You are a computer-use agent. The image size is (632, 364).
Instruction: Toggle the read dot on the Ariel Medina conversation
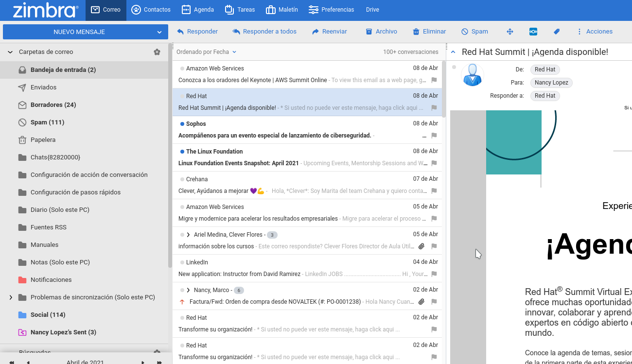pyautogui.click(x=182, y=235)
